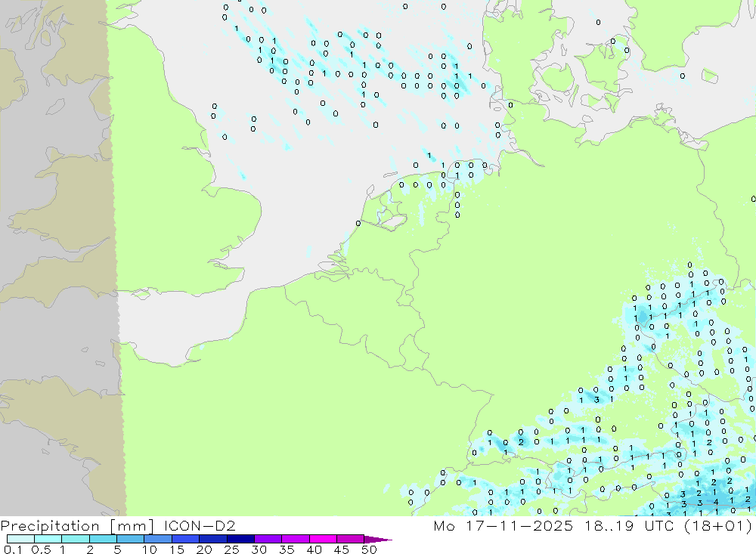Pick the 25–30 mm navy legend segment

click(240, 539)
